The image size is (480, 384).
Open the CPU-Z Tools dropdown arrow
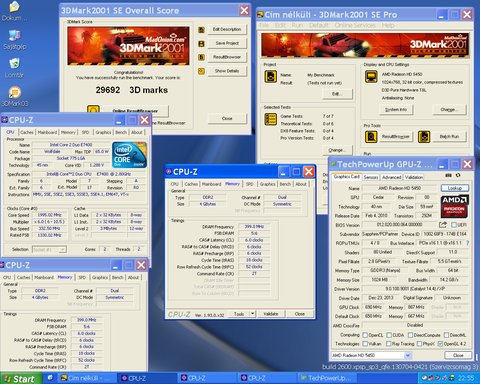252,314
